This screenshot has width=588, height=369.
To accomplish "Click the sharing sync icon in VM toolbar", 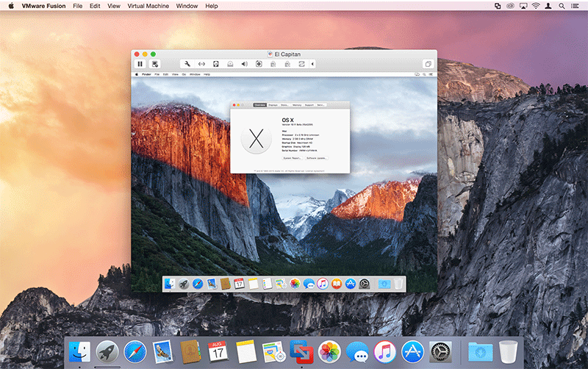I will 301,64.
